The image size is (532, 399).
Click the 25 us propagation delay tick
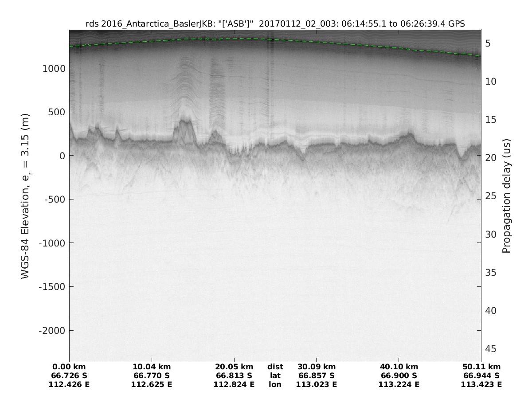(x=491, y=196)
